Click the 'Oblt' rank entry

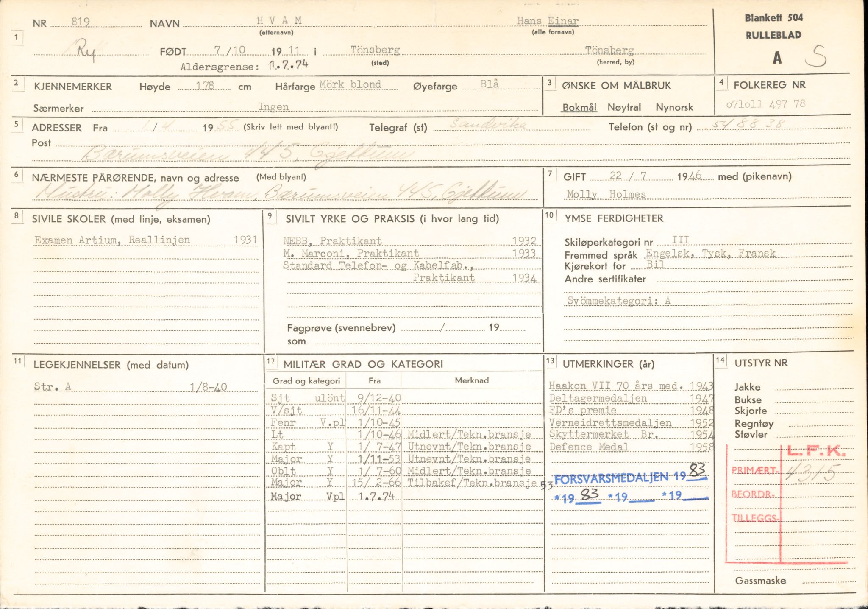[284, 471]
